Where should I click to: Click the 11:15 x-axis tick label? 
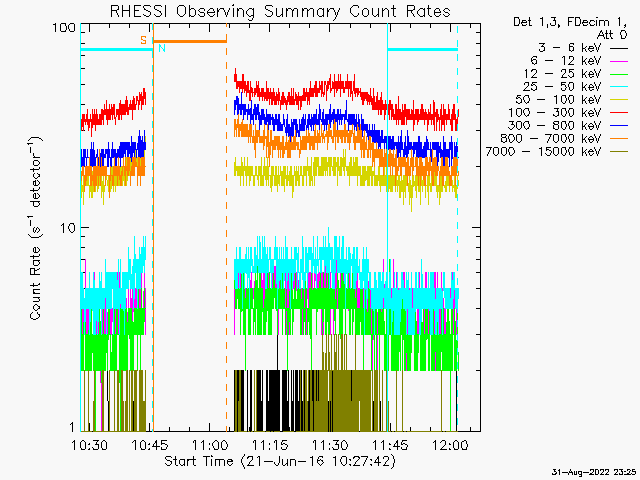pos(270,445)
